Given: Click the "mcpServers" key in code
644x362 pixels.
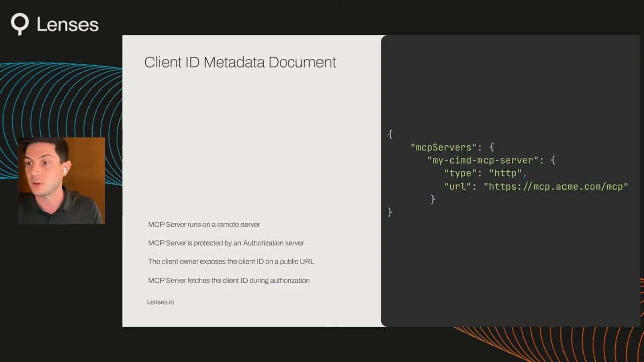Looking at the screenshot, I should (x=444, y=147).
